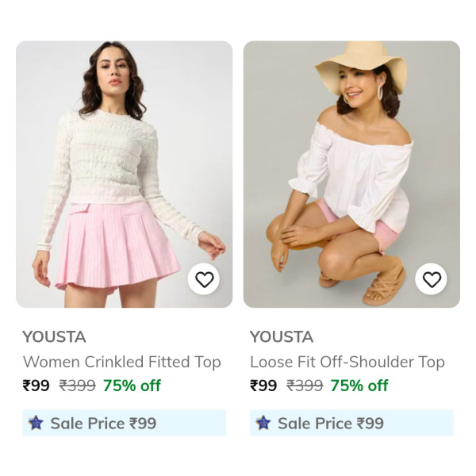Screen dimensions: 476x476
Task: Wishlist the Loose Fit Off-Shoulder Top
Action: pos(432,279)
